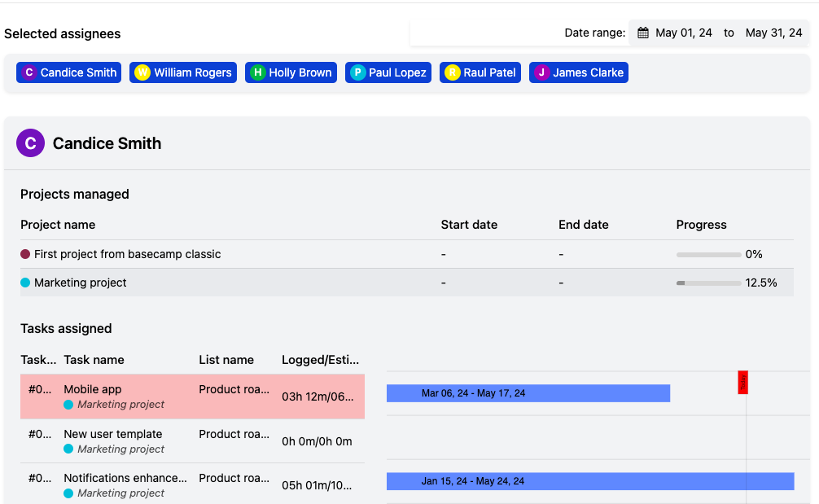This screenshot has width=819, height=504.
Task: Click James Clarke's purple J avatar icon
Action: click(x=541, y=72)
